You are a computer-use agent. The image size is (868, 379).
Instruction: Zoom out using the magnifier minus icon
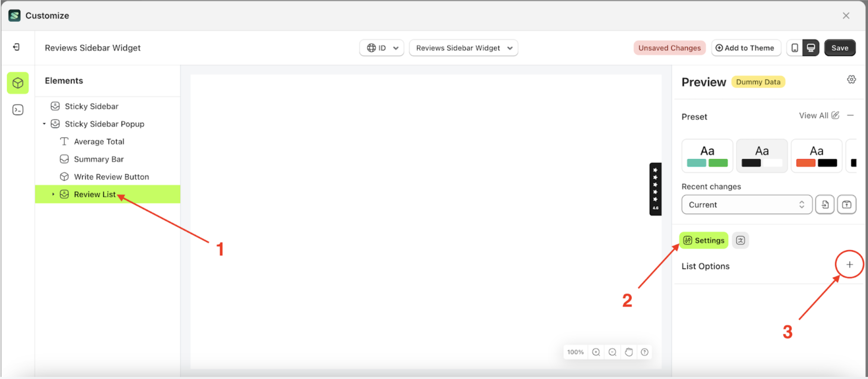coord(612,352)
